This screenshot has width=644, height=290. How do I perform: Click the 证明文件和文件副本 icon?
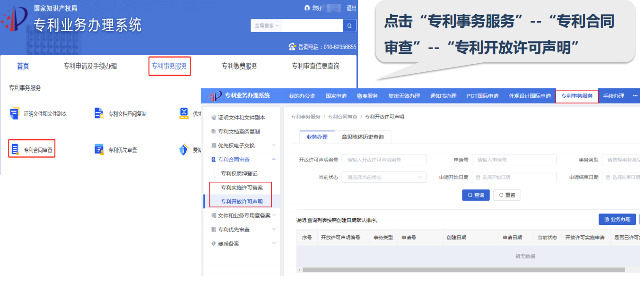pos(14,113)
